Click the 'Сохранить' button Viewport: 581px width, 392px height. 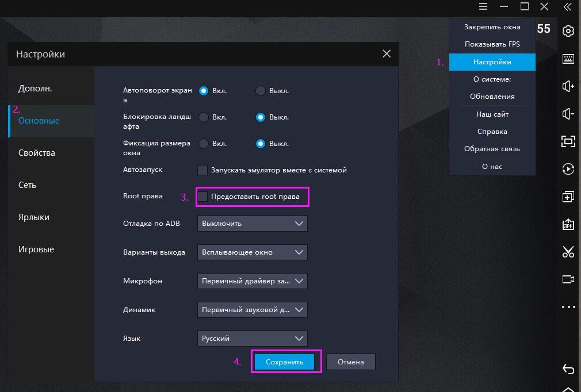click(x=284, y=362)
